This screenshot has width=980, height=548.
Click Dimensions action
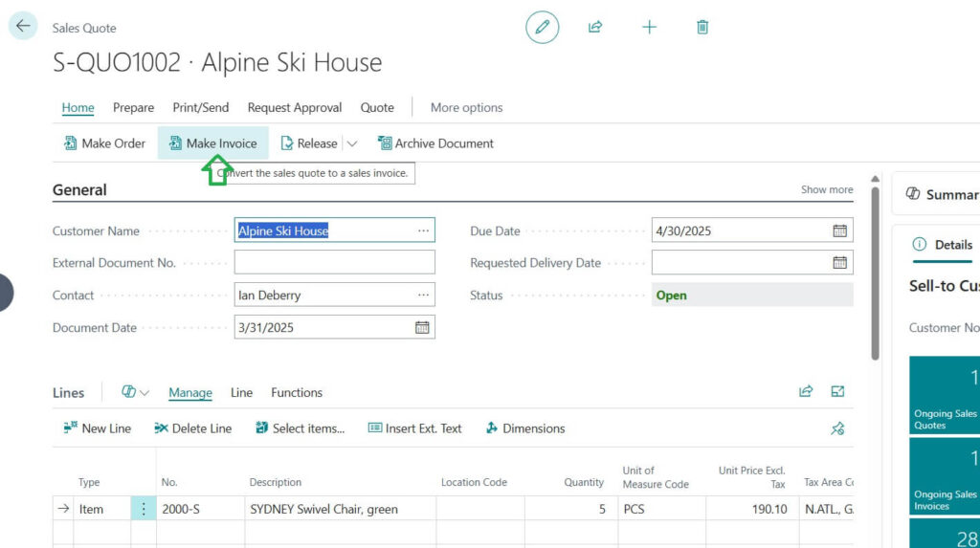point(525,428)
